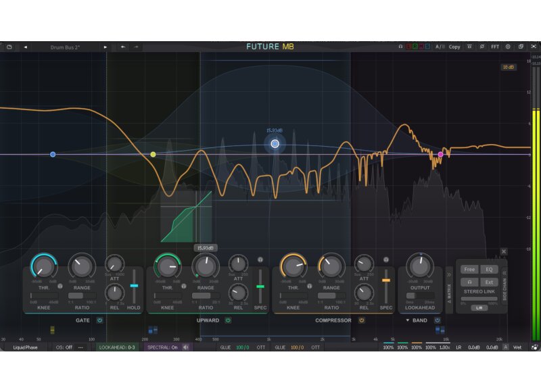Viewport: 541px width, 392px height.
Task: Click the 18 dB display range selector
Action: coord(509,67)
